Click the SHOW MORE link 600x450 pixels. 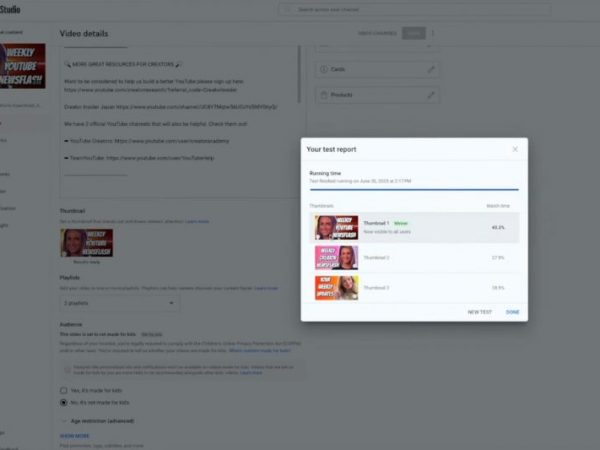point(75,436)
